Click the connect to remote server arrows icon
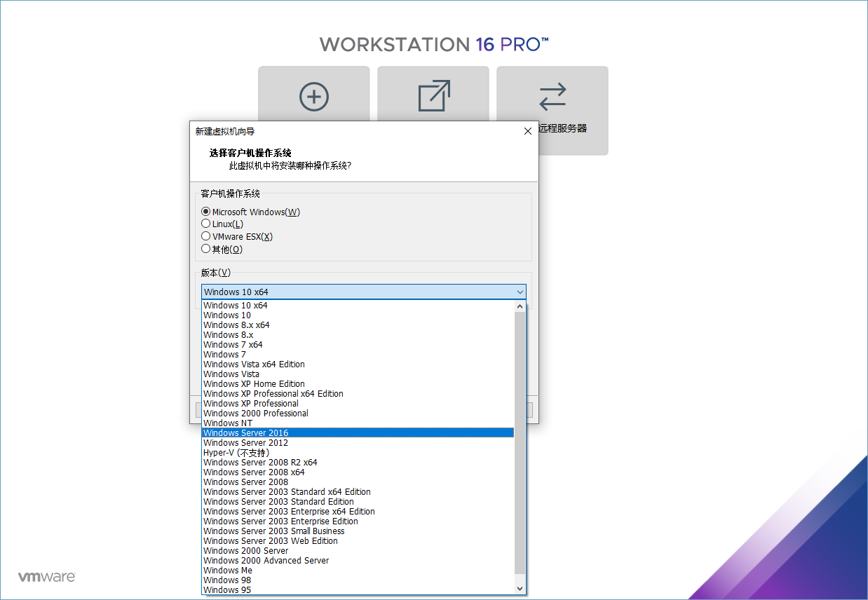The width and height of the screenshot is (868, 600). (552, 97)
